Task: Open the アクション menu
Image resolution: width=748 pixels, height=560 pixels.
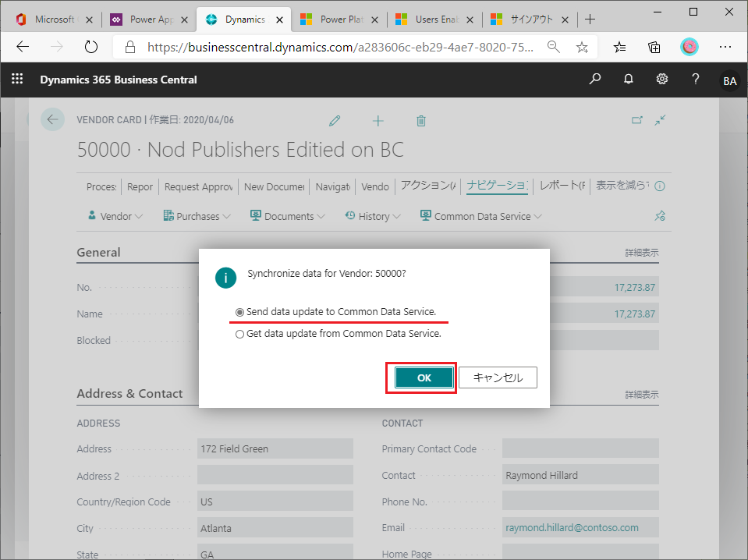Action: click(428, 186)
